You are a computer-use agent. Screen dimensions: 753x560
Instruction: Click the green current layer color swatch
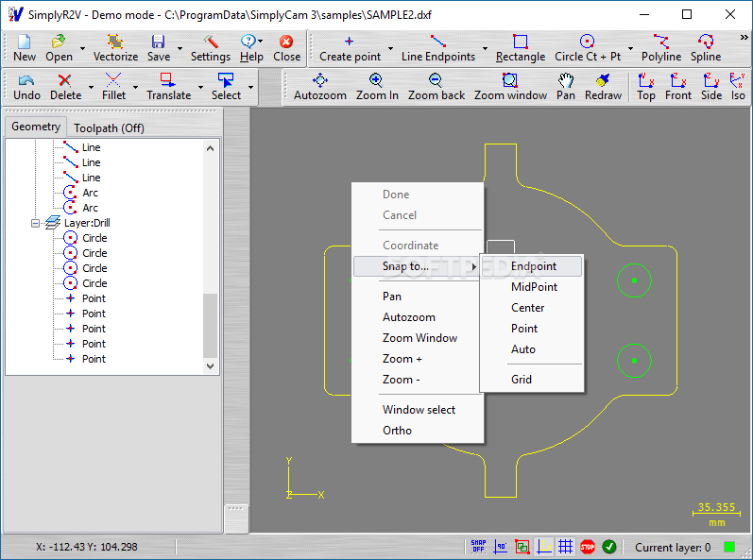click(x=729, y=547)
